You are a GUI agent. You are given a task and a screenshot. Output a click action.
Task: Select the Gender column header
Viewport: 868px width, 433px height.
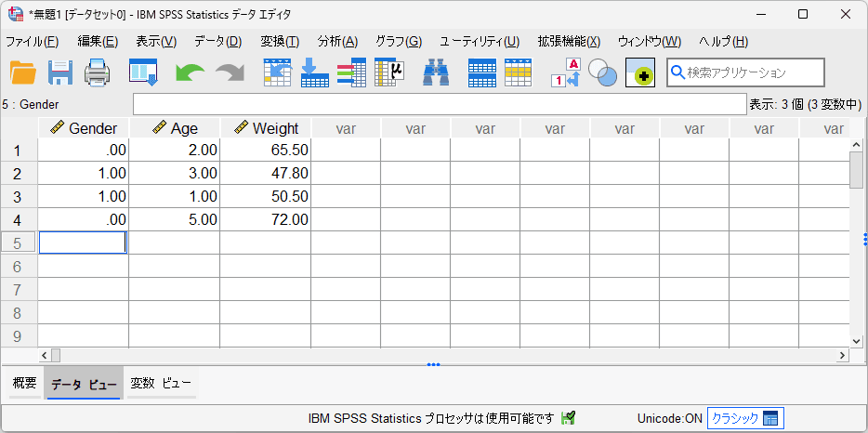[84, 128]
